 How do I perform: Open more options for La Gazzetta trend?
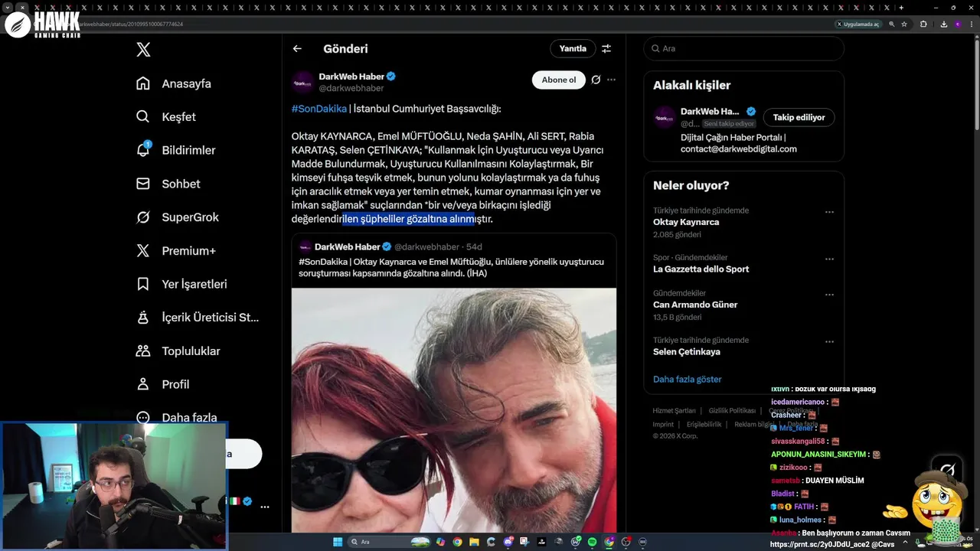pyautogui.click(x=829, y=259)
